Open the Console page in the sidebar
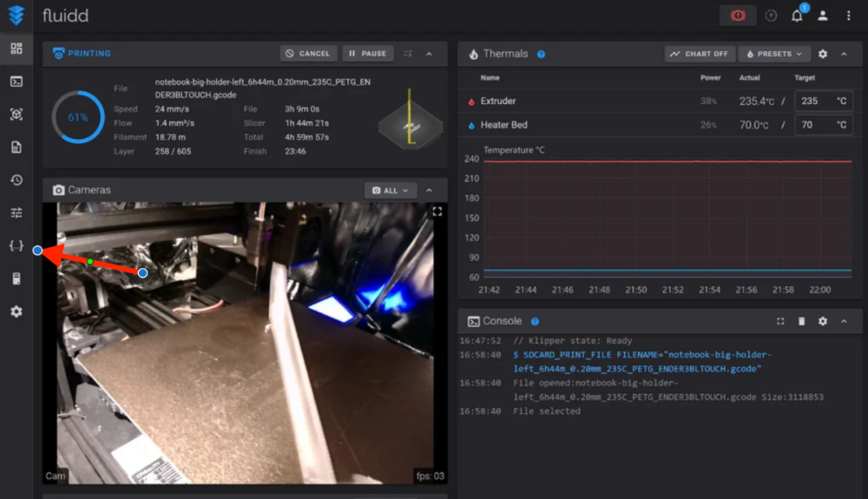This screenshot has height=499, width=868. (x=16, y=82)
